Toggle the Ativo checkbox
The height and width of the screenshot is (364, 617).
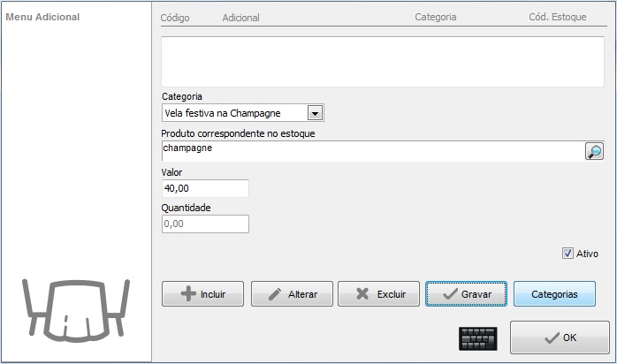coord(568,254)
